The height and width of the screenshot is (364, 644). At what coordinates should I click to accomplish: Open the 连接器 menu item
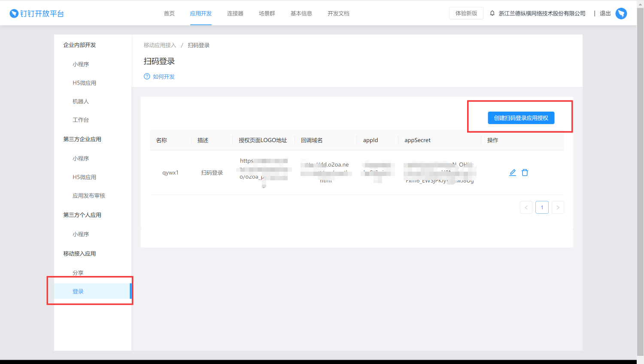pos(235,13)
